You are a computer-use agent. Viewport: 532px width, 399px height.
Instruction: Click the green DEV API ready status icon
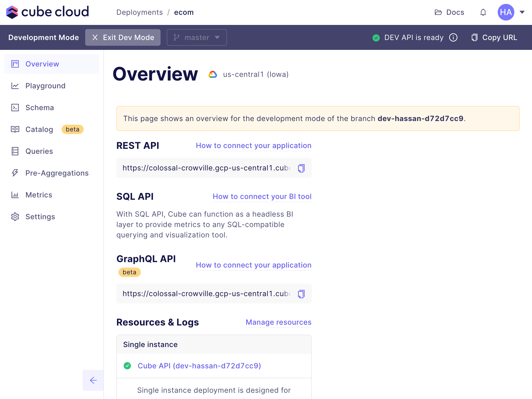click(376, 38)
